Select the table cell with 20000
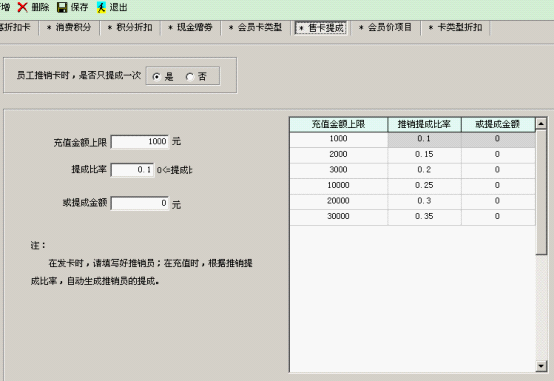 338,201
